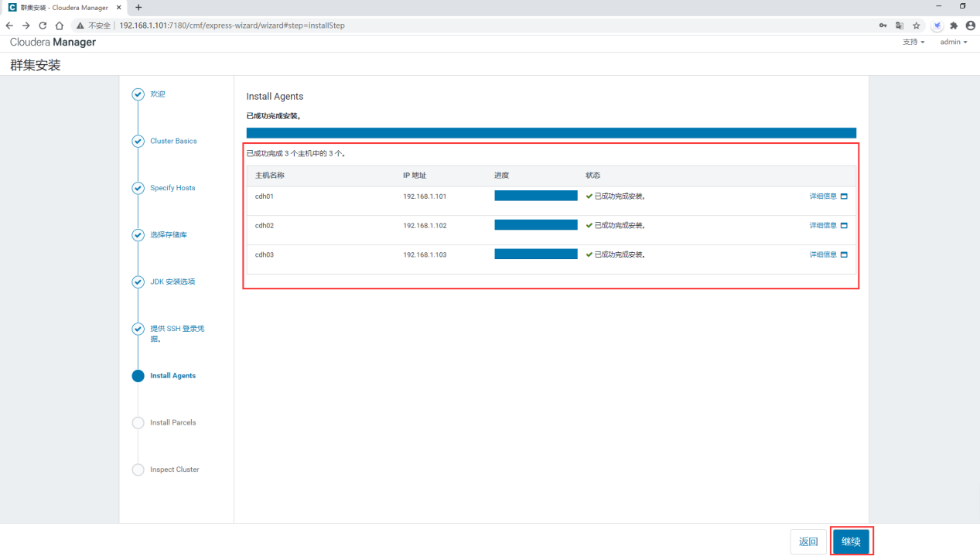Open details window icon for cdh02

[x=844, y=226]
